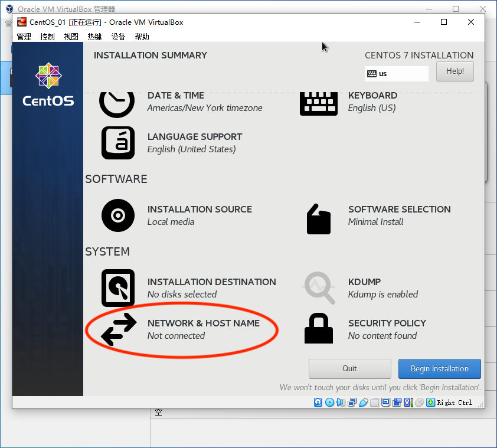Open INSTALLATION DESTINATION label

[x=212, y=282]
